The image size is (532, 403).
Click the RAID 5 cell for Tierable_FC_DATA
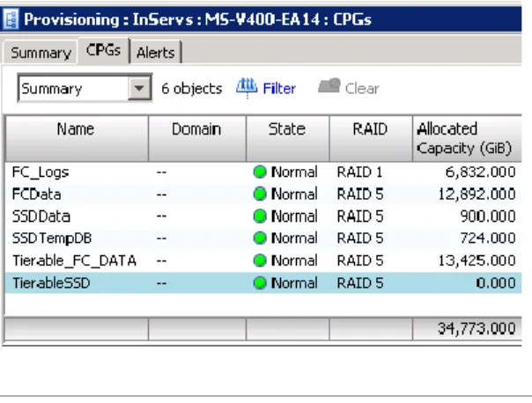coord(360,260)
